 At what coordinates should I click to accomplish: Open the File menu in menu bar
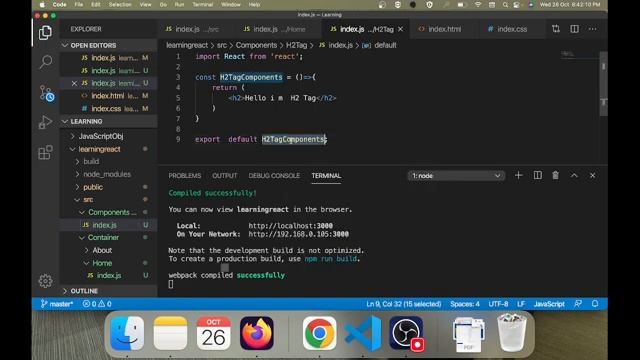[79, 4]
